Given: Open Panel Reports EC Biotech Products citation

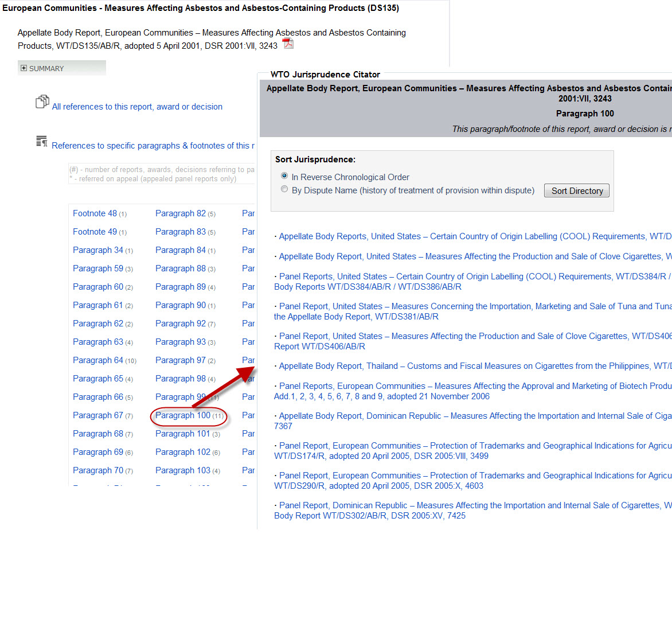Looking at the screenshot, I should 472,391.
